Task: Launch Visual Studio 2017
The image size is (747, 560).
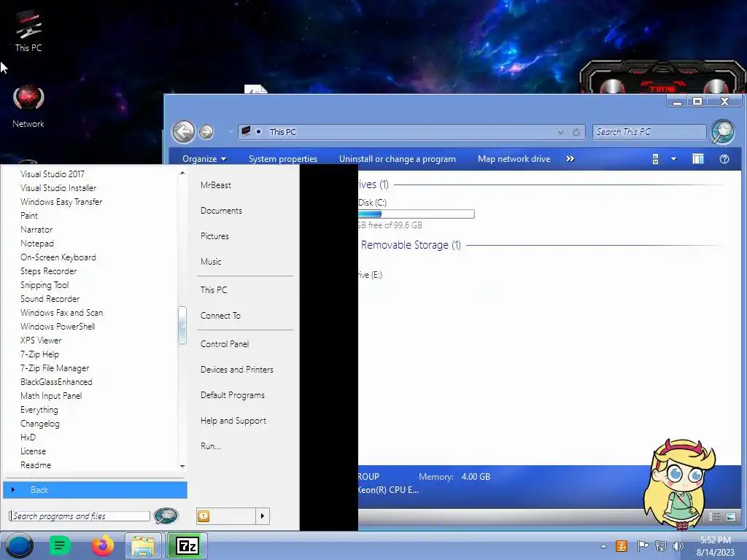Action: click(53, 174)
